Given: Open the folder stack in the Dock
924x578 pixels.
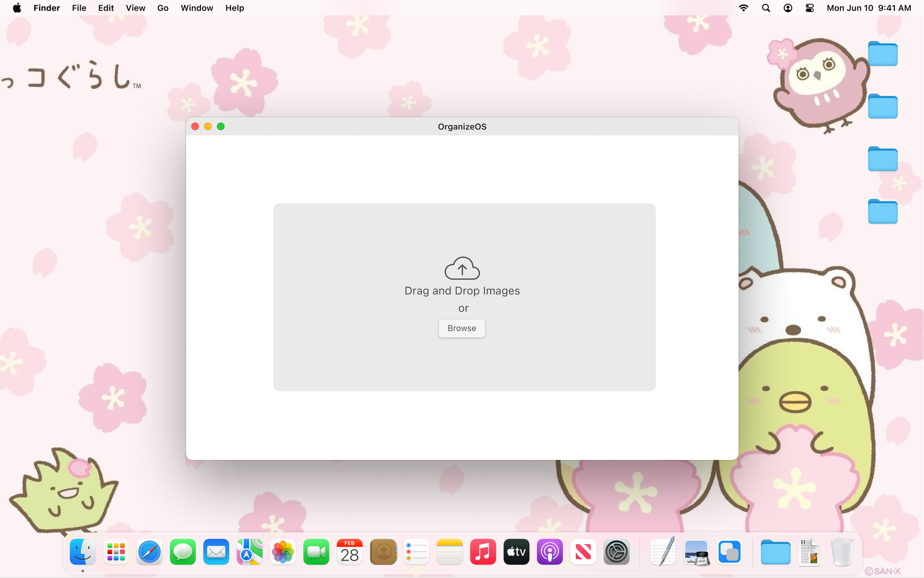Looking at the screenshot, I should tap(775, 552).
